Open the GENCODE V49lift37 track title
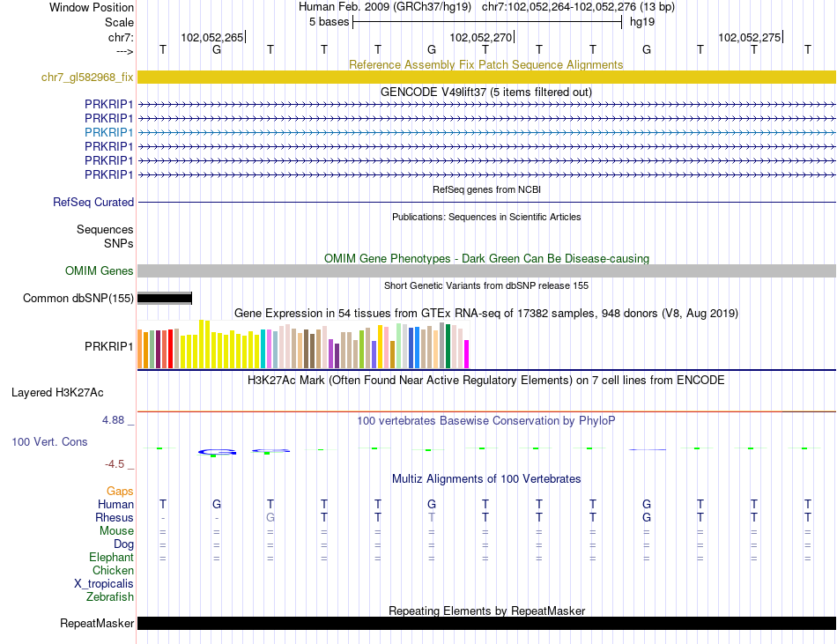The image size is (837, 644). coord(485,92)
